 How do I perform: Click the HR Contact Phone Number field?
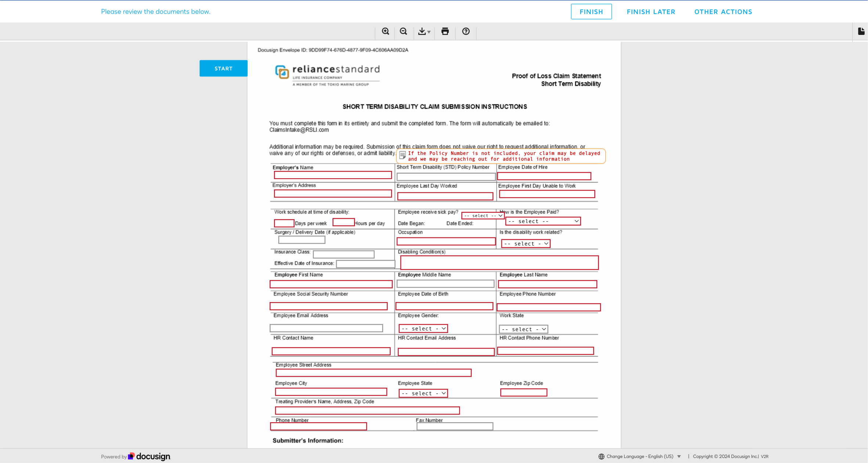coord(545,351)
